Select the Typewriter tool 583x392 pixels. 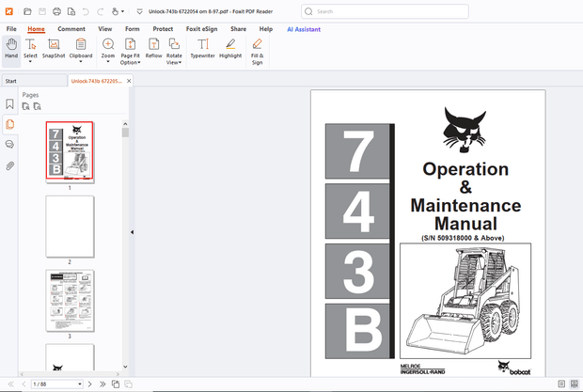click(x=202, y=48)
